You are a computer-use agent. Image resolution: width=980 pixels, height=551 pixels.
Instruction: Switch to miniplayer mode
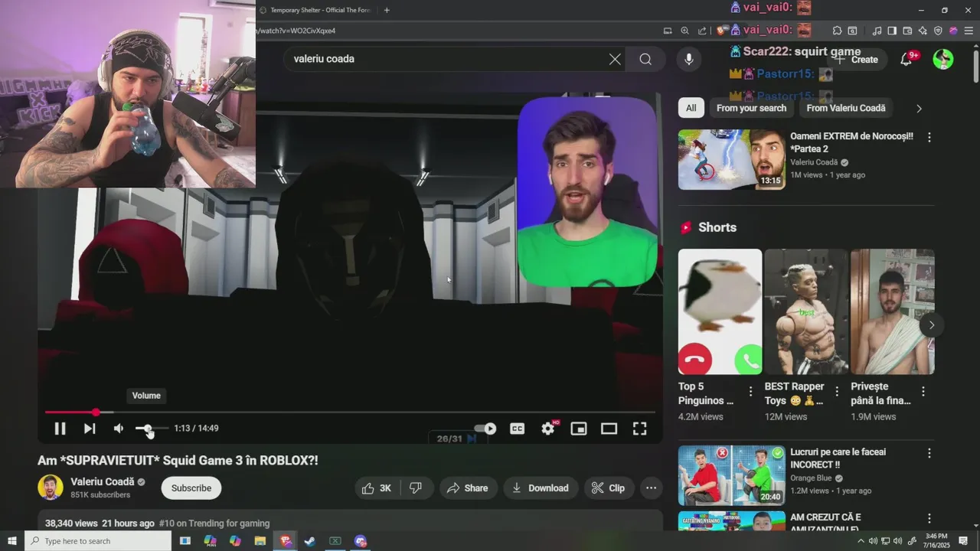(579, 429)
